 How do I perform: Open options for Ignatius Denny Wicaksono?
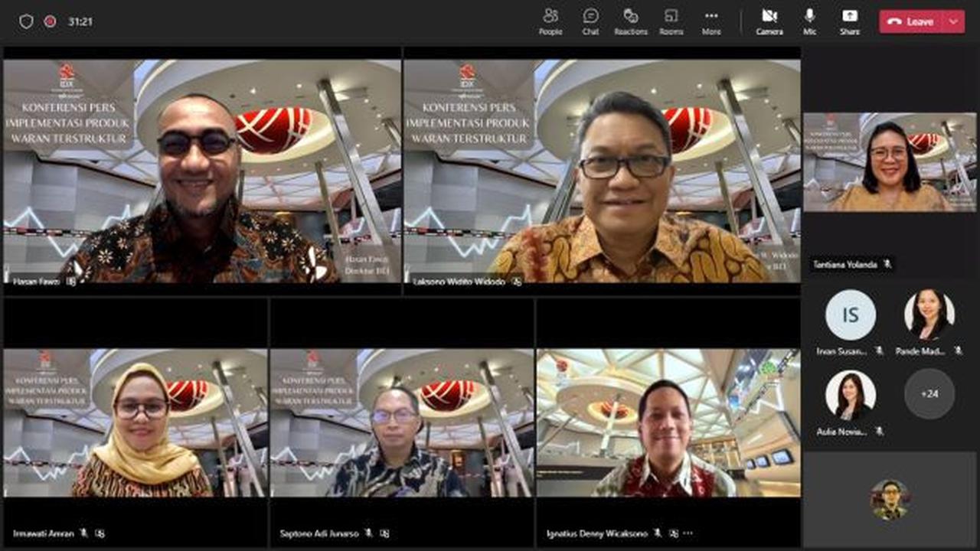[x=688, y=533]
